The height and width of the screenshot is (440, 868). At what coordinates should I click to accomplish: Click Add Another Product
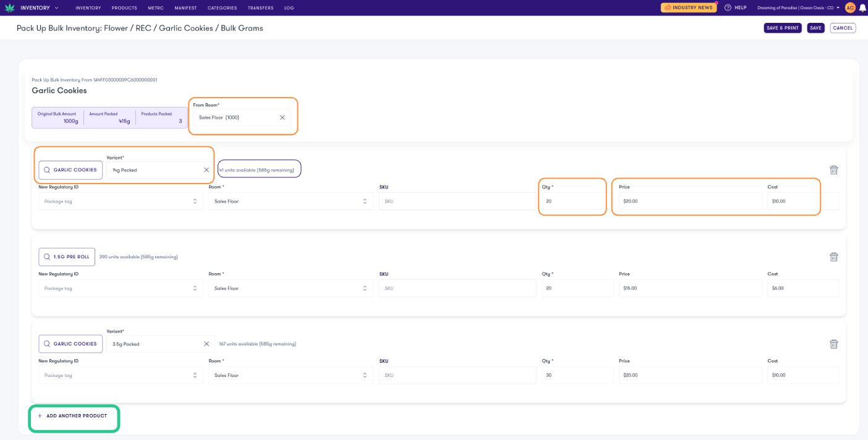click(x=72, y=416)
